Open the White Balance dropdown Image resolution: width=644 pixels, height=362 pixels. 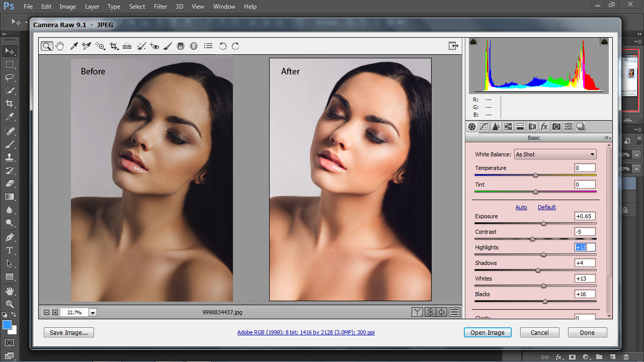click(x=555, y=154)
